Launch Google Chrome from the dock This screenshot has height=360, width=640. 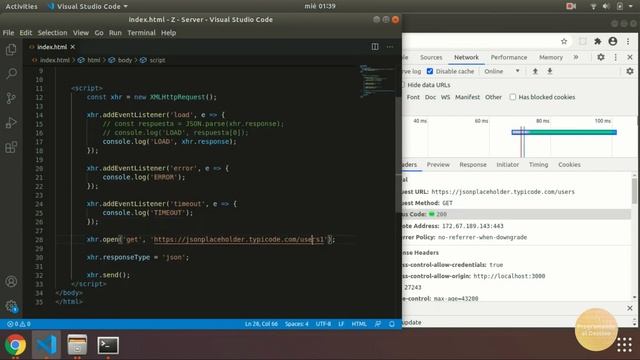(x=16, y=345)
